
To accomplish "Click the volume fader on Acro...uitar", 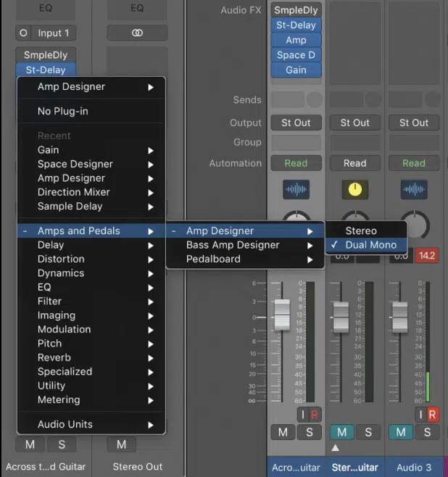I will 282,315.
